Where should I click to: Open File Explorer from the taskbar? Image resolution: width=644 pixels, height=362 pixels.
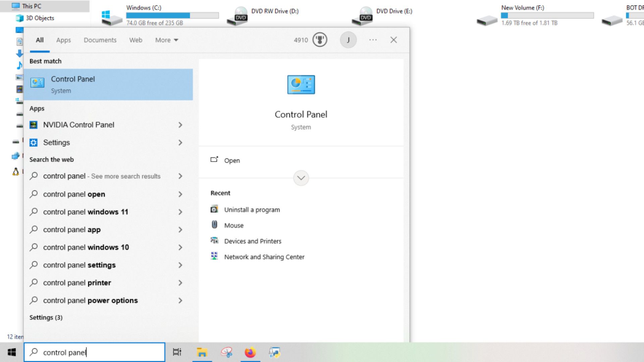coord(202,352)
